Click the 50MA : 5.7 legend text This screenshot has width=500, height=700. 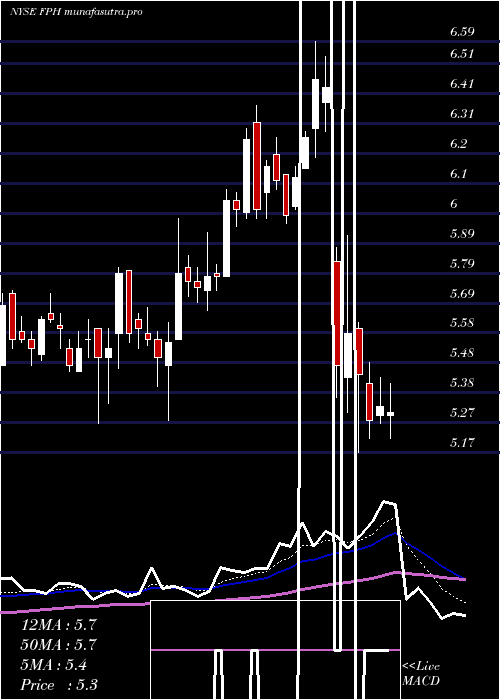[59, 645]
